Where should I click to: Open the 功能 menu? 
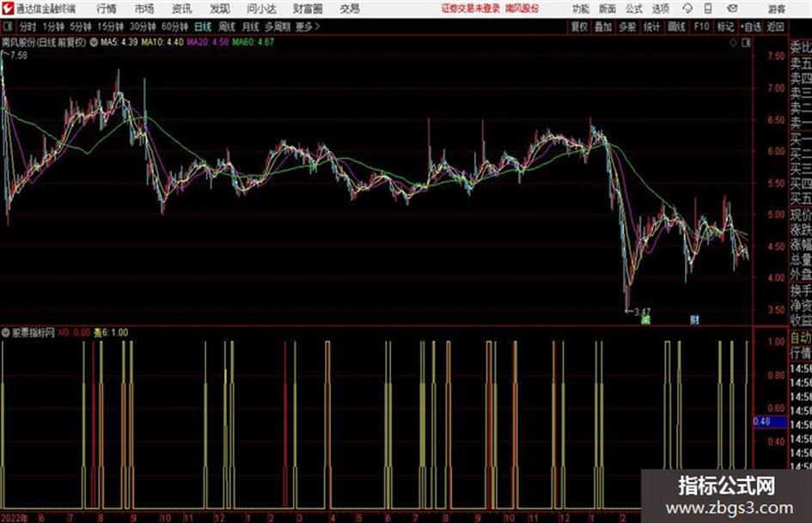click(x=581, y=9)
